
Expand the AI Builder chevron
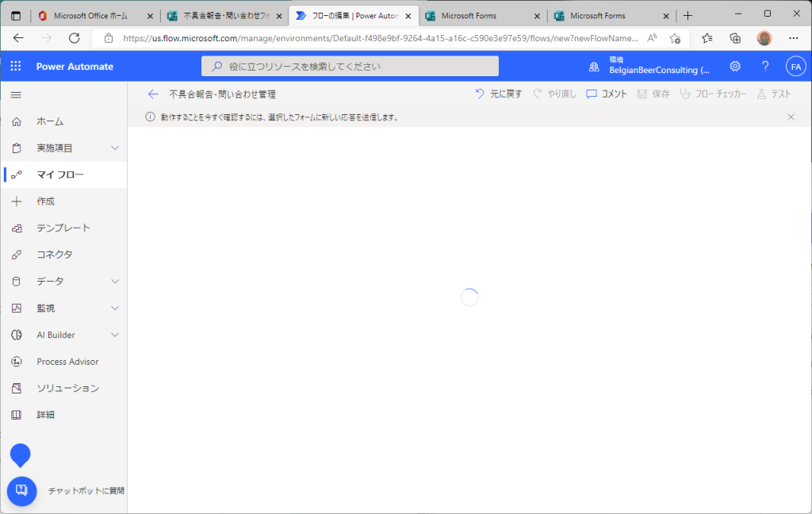tap(115, 335)
